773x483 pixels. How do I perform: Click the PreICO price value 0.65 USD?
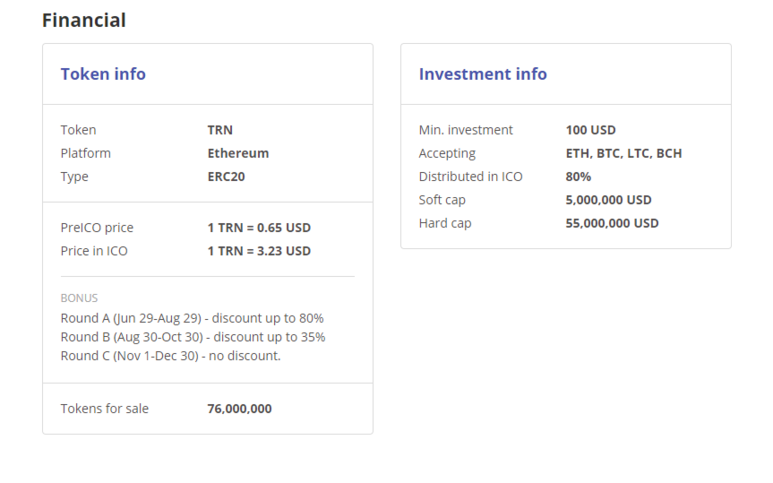[259, 227]
